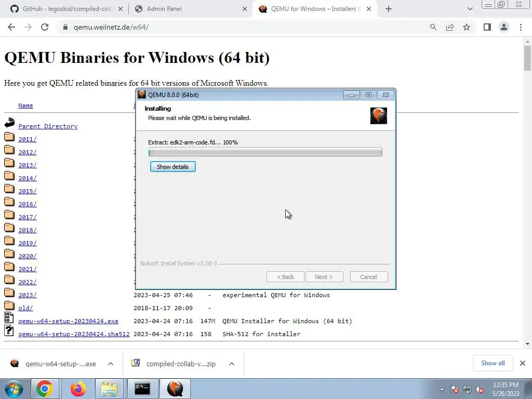The width and height of the screenshot is (532, 399).
Task: Open Parent Directory link
Action: pyautogui.click(x=48, y=126)
